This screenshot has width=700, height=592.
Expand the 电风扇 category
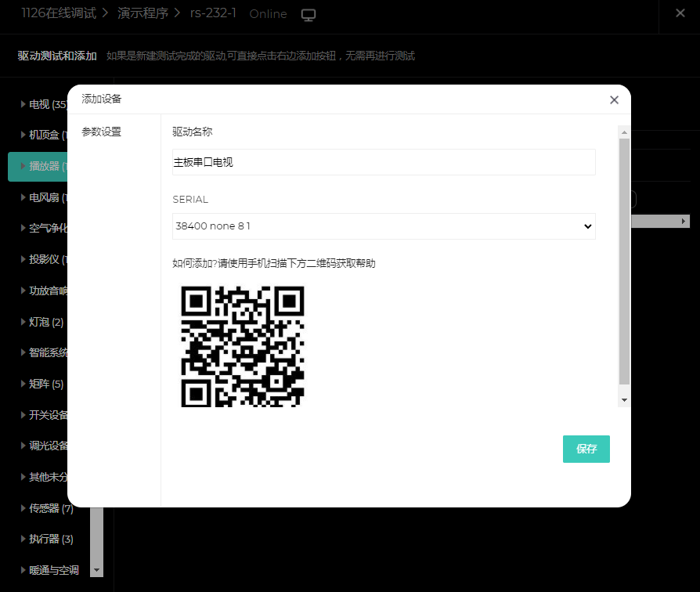point(23,197)
